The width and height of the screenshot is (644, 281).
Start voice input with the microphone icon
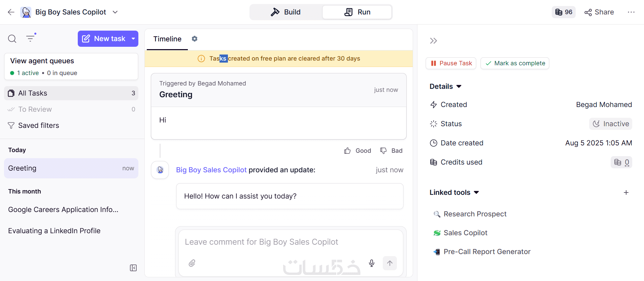pyautogui.click(x=372, y=263)
